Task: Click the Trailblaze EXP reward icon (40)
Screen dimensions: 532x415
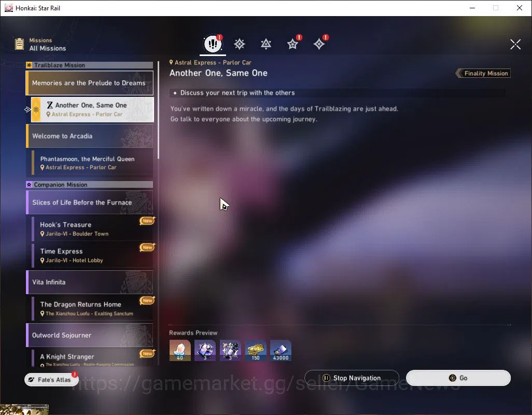Action: pos(180,350)
